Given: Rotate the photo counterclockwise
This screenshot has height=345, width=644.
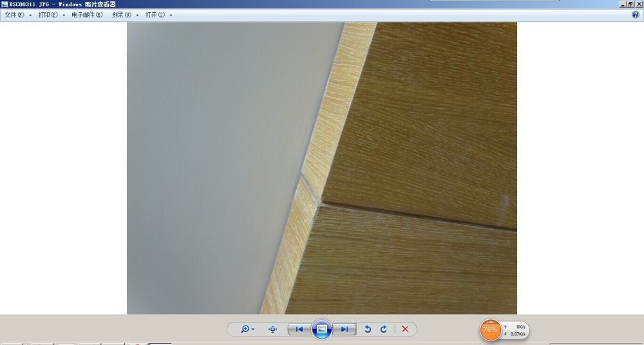Looking at the screenshot, I should point(368,329).
